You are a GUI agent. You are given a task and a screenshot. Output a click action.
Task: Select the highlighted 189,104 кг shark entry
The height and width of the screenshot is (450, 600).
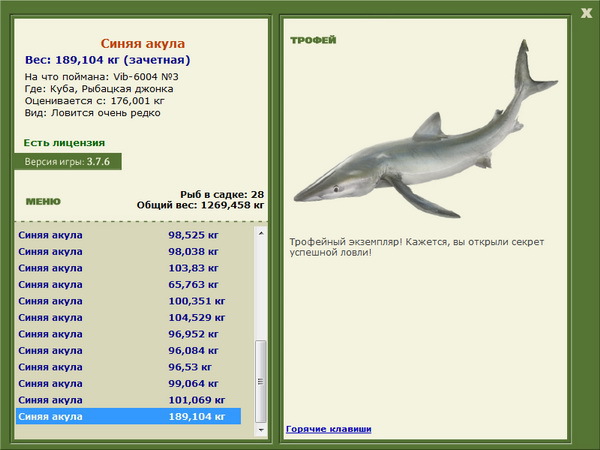129,416
